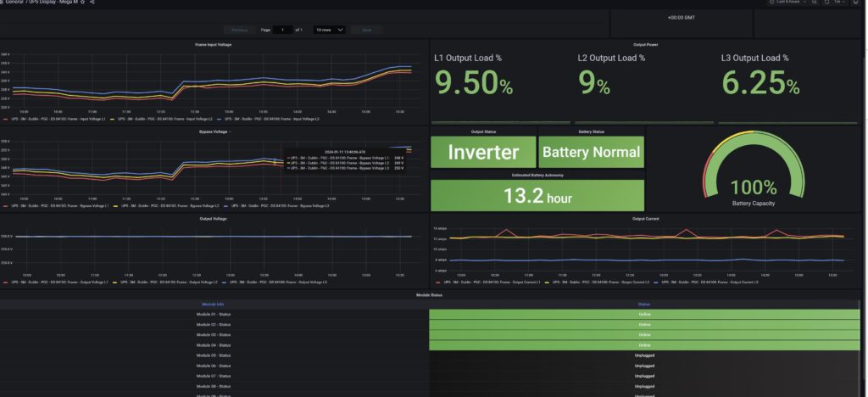Select the Module 08 - Status row label
The height and width of the screenshot is (397, 868).
click(x=214, y=387)
